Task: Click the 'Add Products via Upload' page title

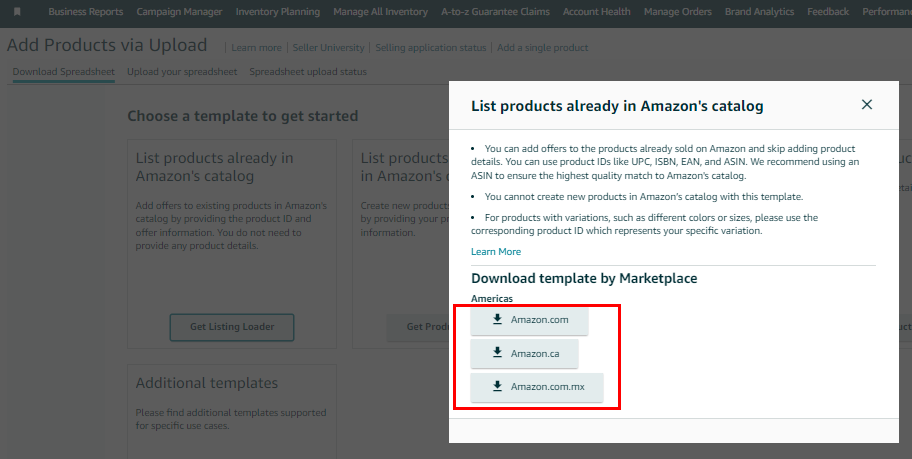Action: (107, 45)
